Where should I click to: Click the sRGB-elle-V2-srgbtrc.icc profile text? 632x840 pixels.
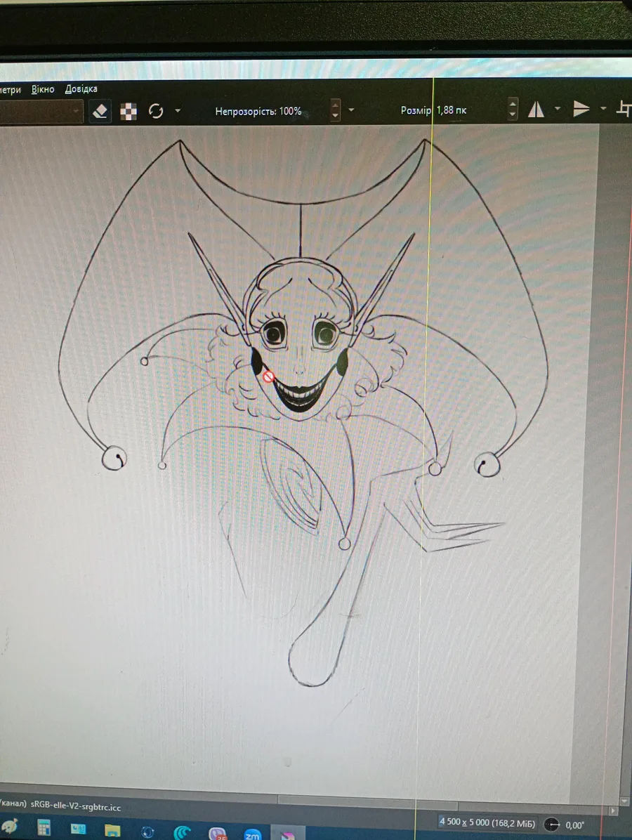pos(76,806)
